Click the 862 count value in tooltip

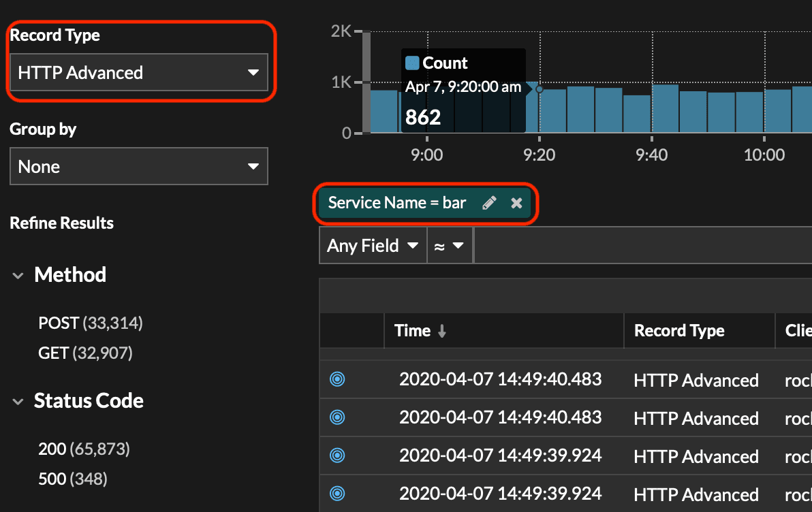coord(423,118)
